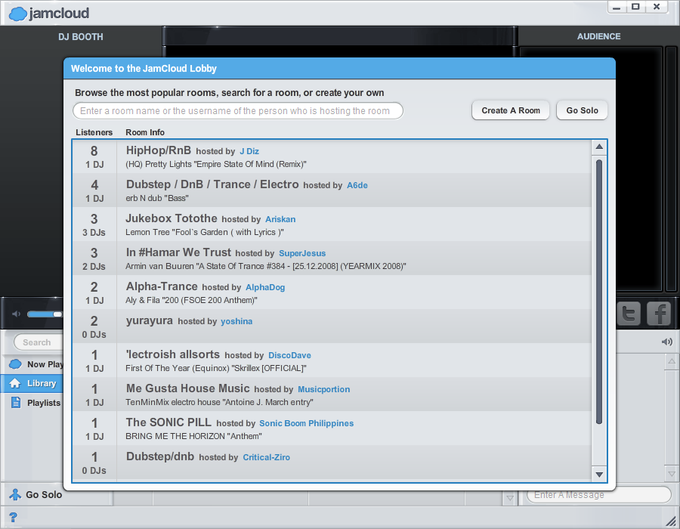
Task: Click the DJ BOOTH panel header
Action: [81, 37]
